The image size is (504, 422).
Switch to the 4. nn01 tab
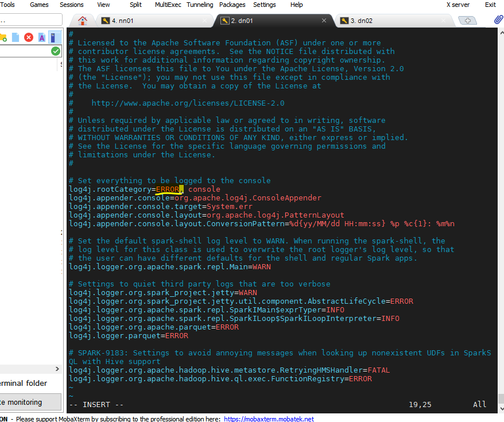(154, 21)
